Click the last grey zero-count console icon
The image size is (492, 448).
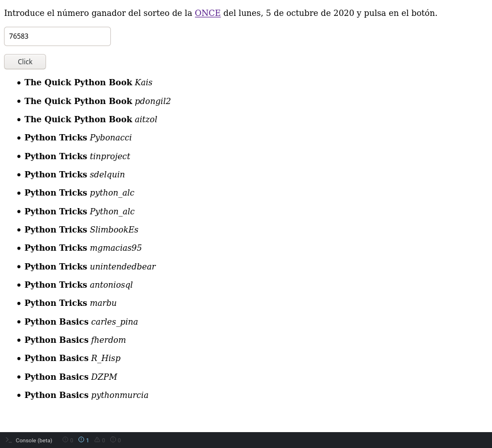pos(113,440)
